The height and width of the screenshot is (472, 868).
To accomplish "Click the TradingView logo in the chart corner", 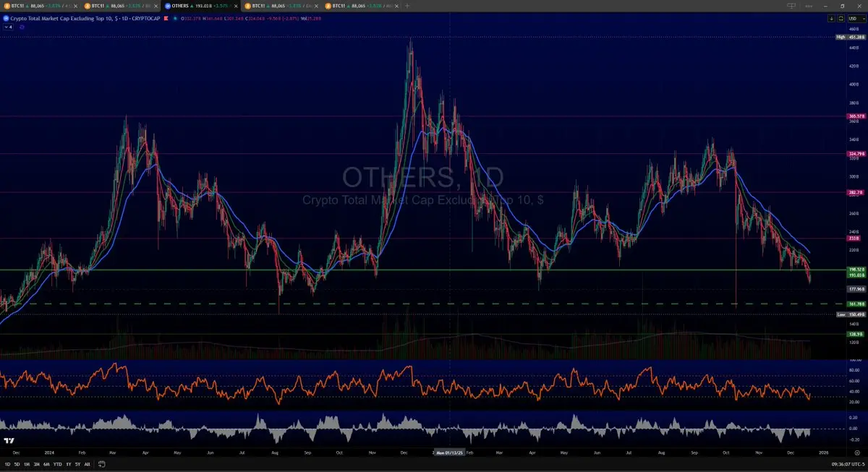I will (x=10, y=441).
